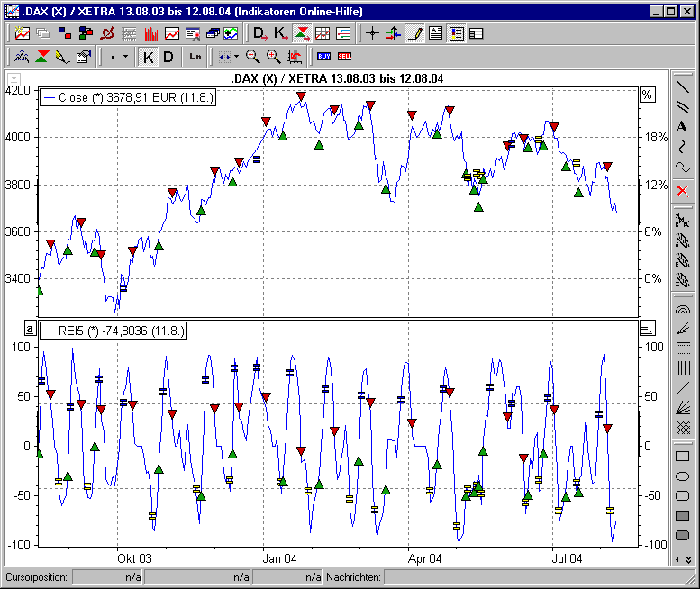Toggle the D chart mode button

point(168,57)
